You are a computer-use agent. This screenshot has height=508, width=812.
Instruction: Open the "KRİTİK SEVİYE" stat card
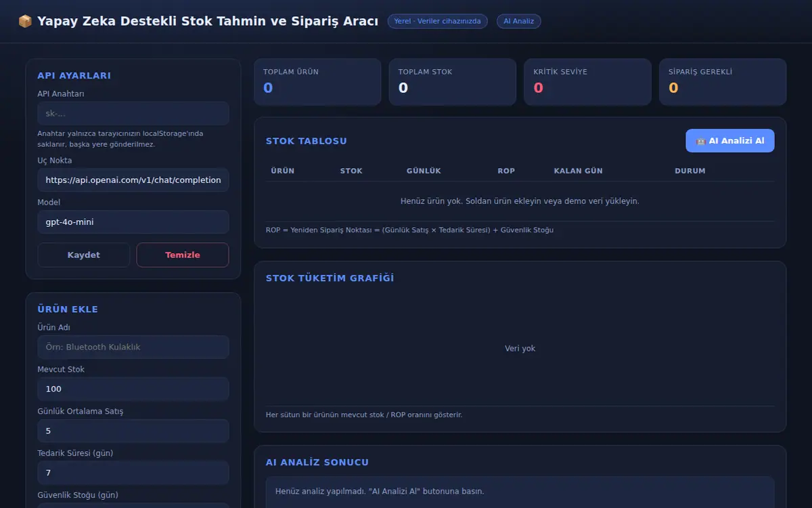coord(588,82)
